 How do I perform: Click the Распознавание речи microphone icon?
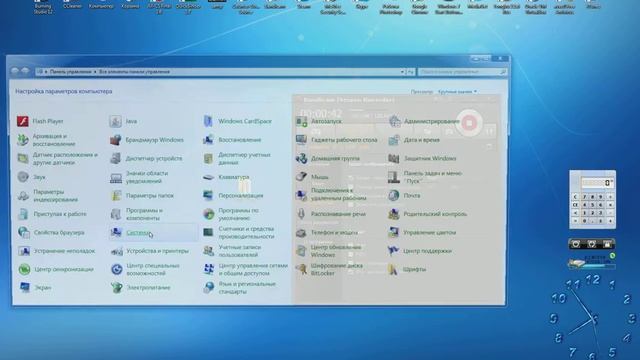point(301,214)
